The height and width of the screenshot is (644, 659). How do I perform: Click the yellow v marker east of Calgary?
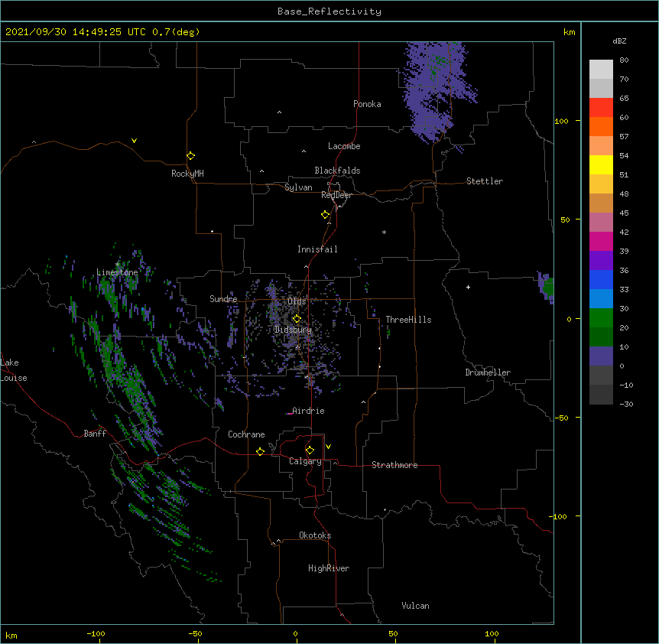328,447
